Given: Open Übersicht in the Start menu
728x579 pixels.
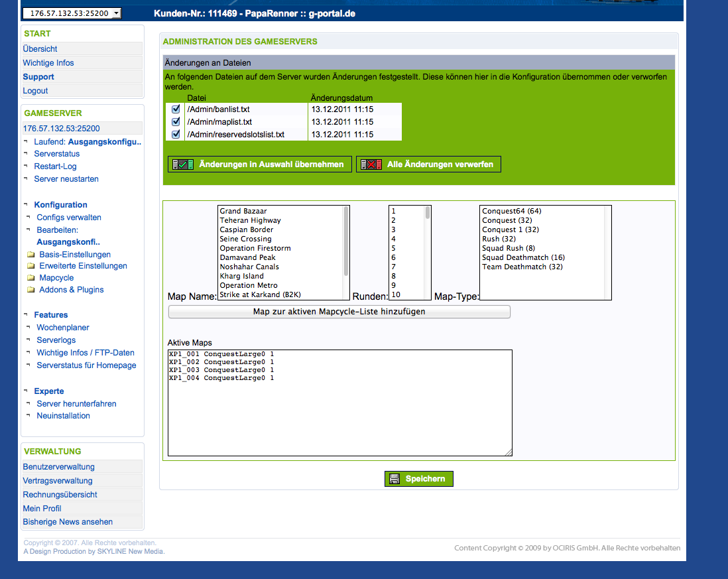Looking at the screenshot, I should 40,49.
